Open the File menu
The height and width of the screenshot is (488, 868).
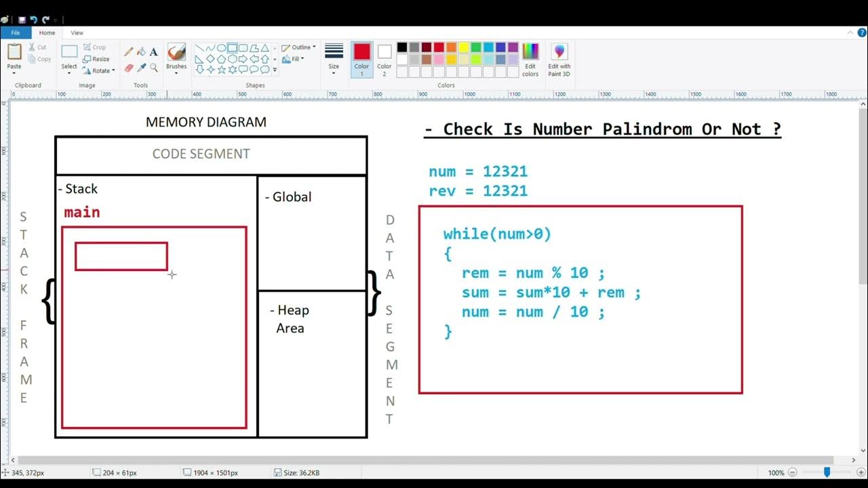[16, 33]
